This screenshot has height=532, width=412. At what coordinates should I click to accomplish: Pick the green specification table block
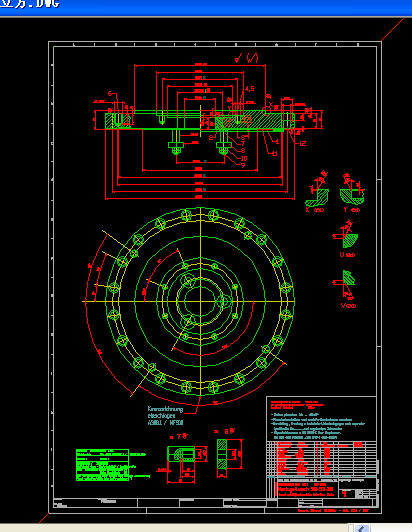pos(102,465)
